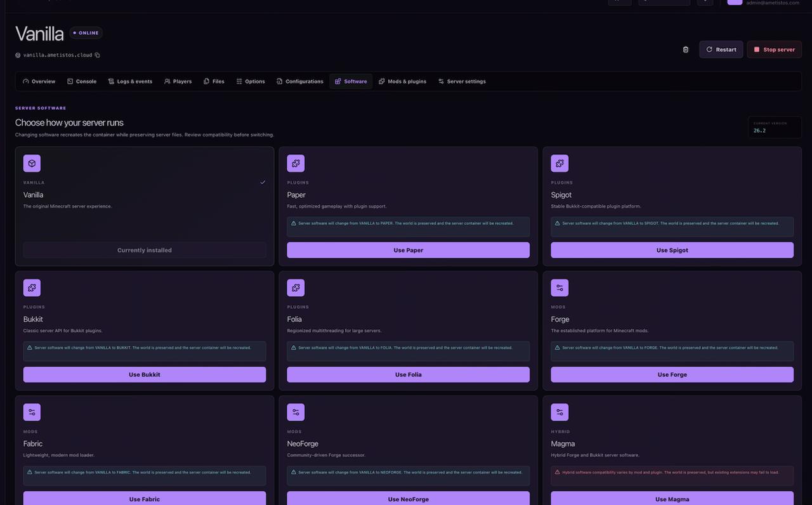
Task: Click the Overview tab gauge icon
Action: pyautogui.click(x=26, y=81)
